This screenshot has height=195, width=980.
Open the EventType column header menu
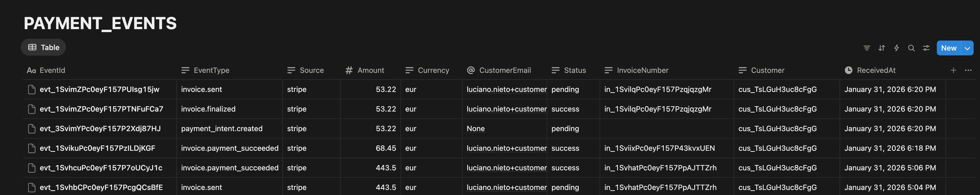coord(211,70)
